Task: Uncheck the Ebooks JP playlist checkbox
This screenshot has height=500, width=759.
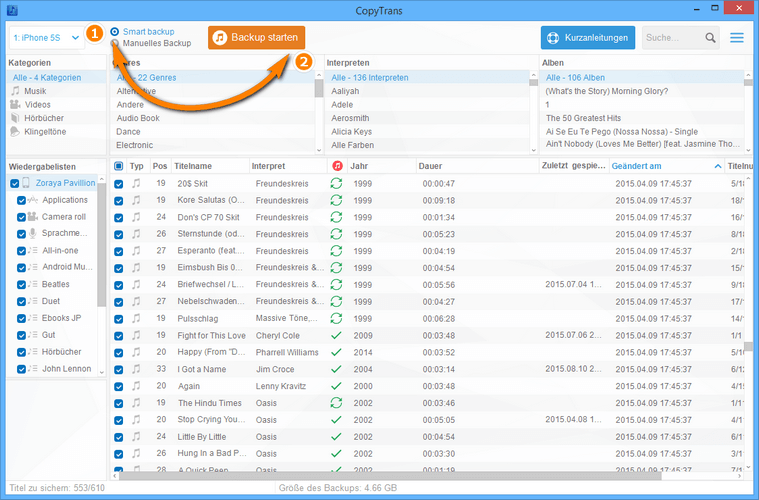Action: point(21,318)
